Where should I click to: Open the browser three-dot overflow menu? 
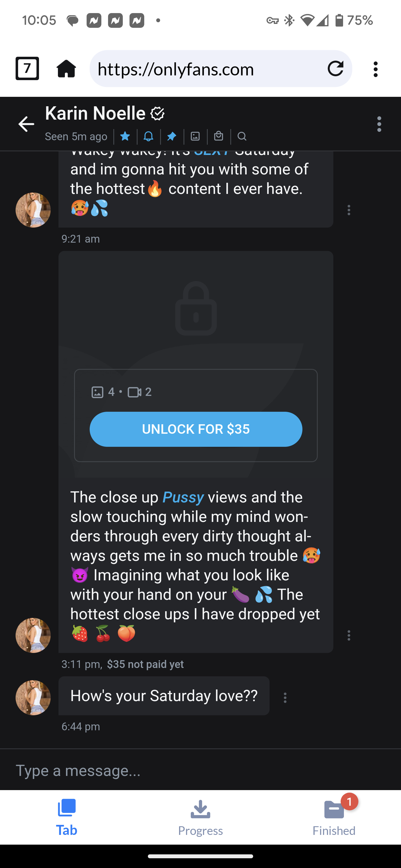click(375, 69)
